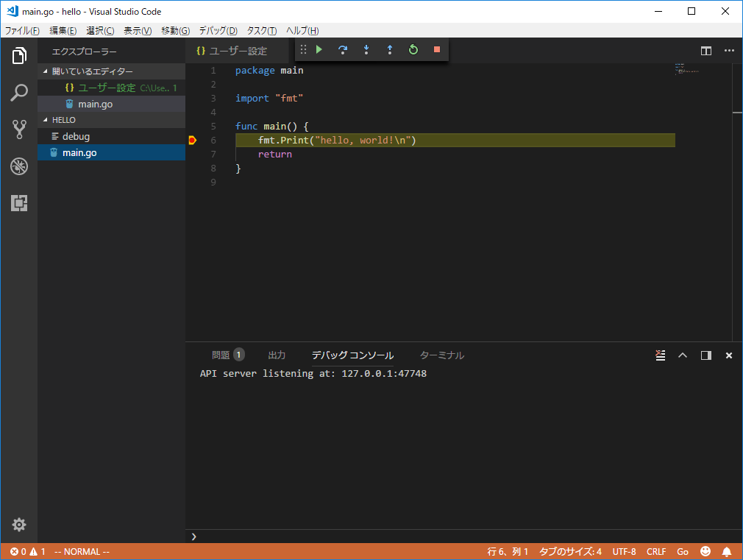Maximize the panel with the chevron
The image size is (743, 560).
click(683, 355)
